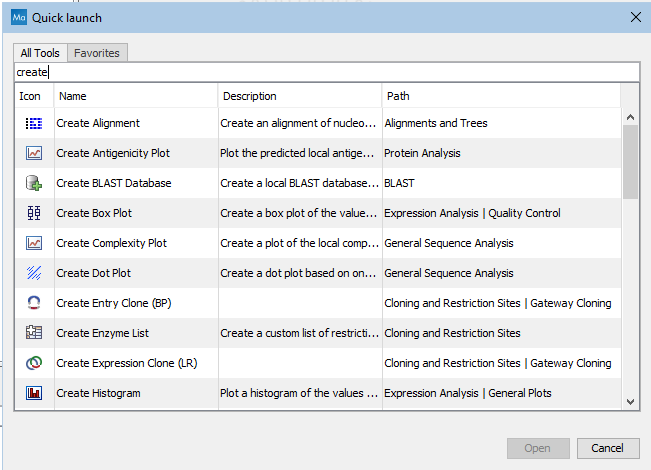Pick the Create BLAST Database icon

pyautogui.click(x=34, y=183)
